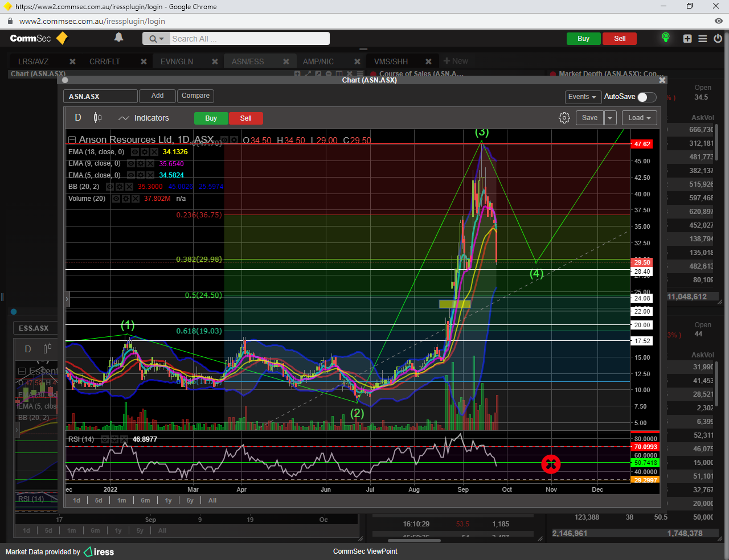Open the candlestick chart style selector

point(97,118)
